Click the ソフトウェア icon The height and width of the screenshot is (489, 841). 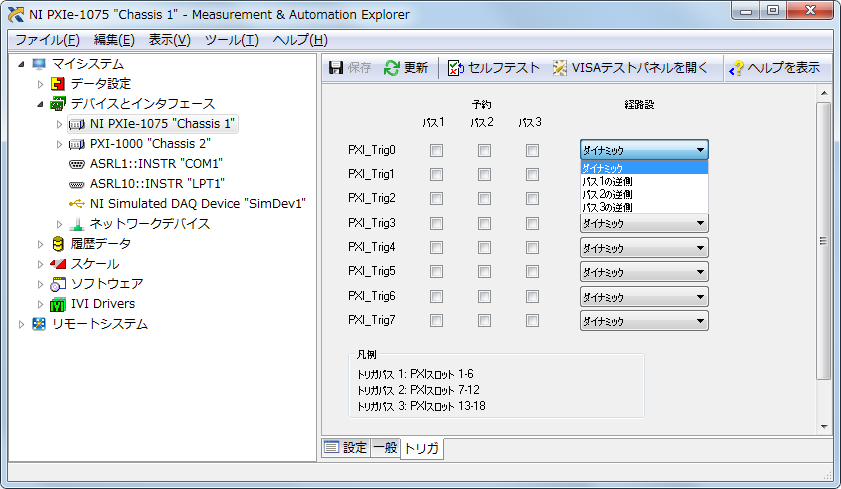pos(57,284)
